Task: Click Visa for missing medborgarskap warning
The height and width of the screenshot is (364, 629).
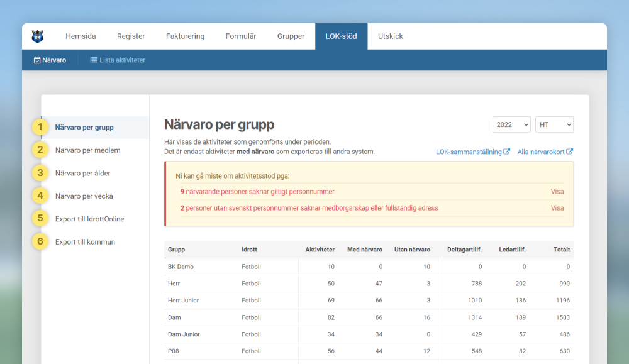Action: pos(557,208)
